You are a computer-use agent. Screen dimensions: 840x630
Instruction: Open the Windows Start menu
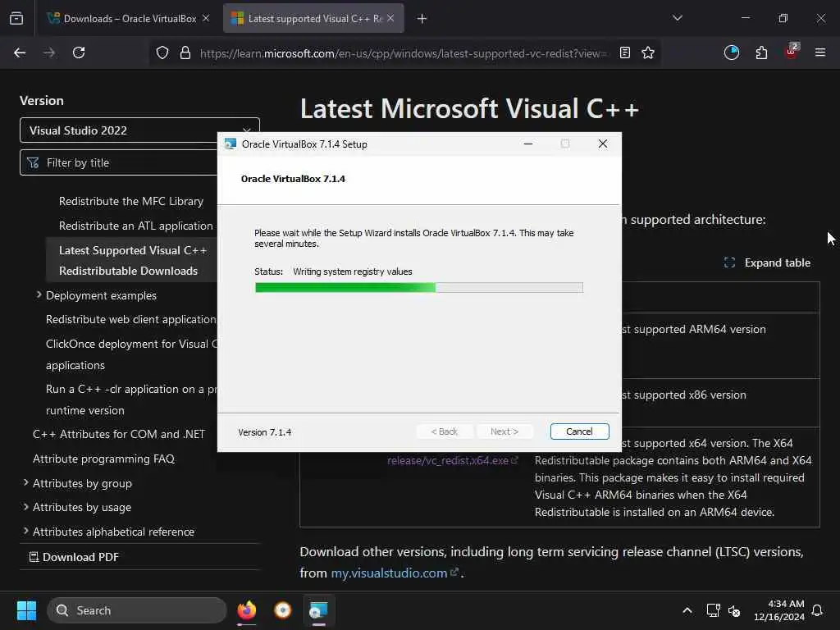pyautogui.click(x=26, y=610)
